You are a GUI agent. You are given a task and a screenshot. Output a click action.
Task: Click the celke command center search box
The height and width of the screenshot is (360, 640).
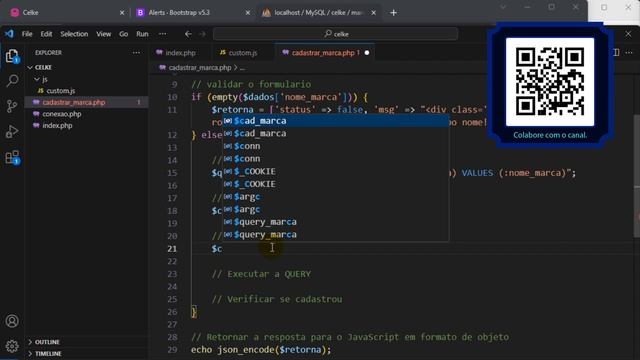point(336,34)
